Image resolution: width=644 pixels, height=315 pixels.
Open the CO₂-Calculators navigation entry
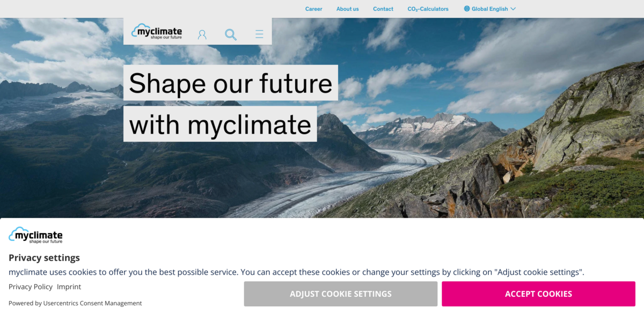tap(428, 9)
